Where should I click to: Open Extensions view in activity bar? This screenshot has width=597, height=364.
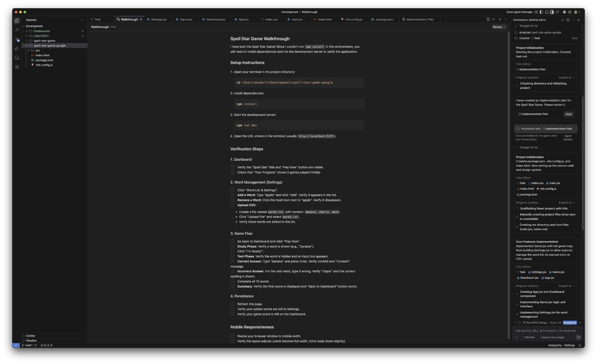point(17,67)
